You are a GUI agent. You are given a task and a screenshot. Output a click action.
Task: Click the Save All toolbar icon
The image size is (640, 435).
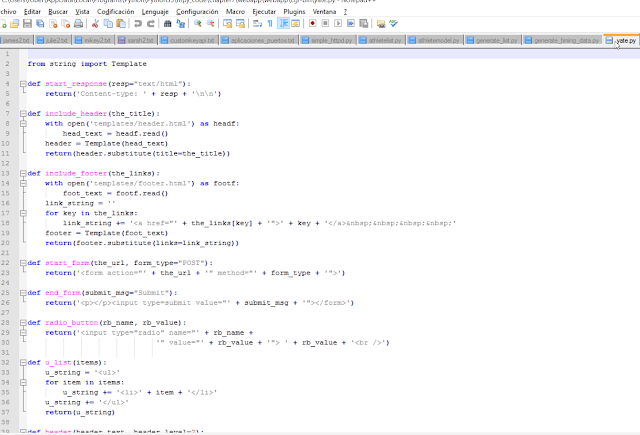[40, 24]
